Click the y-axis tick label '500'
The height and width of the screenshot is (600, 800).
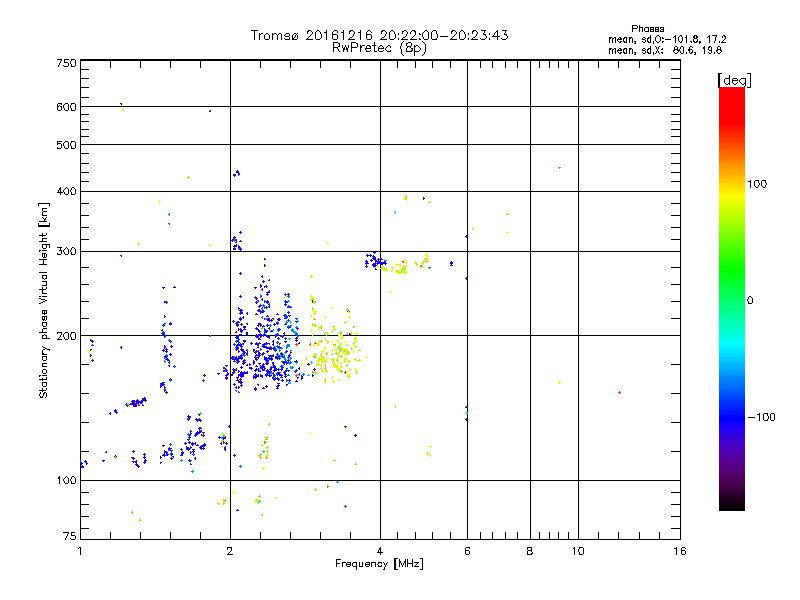coord(66,145)
